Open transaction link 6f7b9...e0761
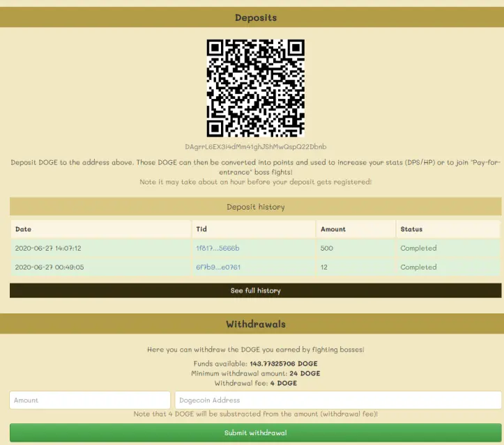 click(x=218, y=267)
